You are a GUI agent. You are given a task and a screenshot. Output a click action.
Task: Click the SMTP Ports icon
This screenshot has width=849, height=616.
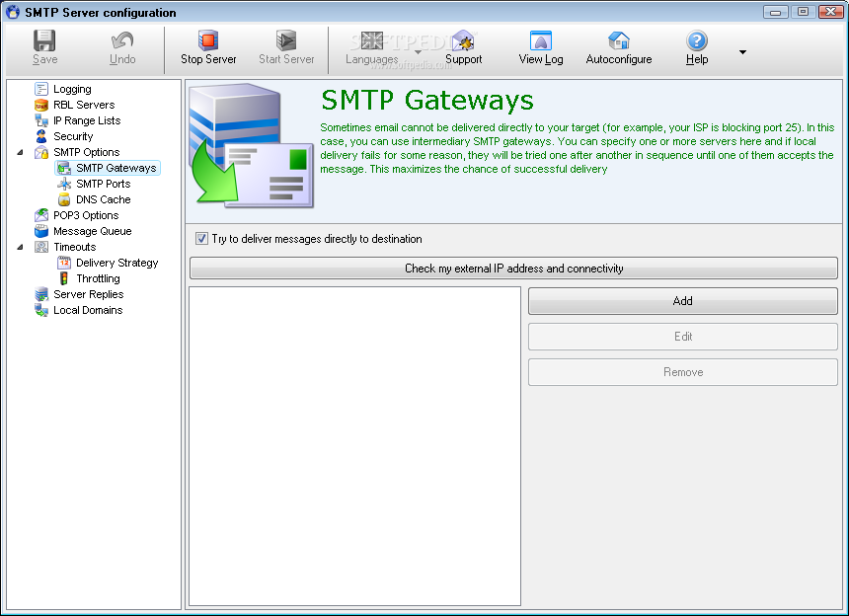64,184
